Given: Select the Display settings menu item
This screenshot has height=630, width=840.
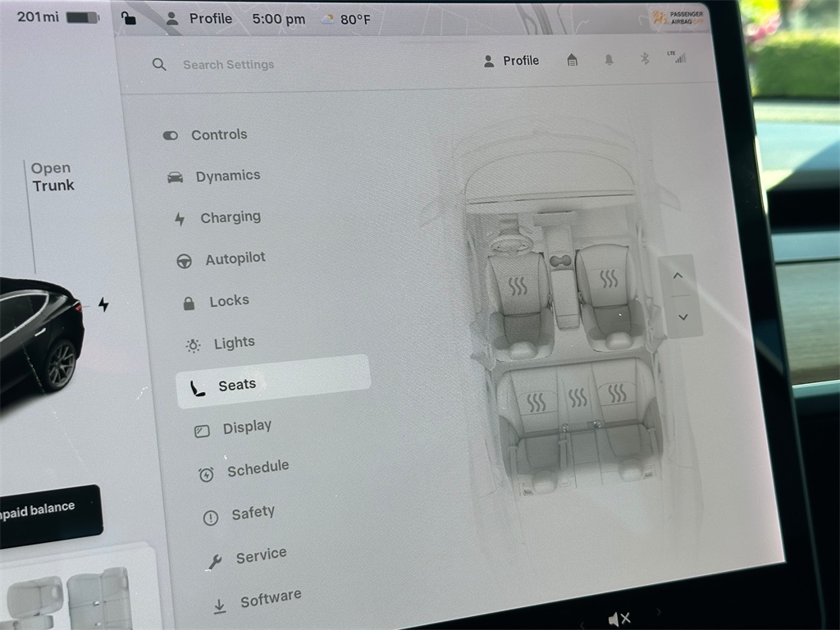Looking at the screenshot, I should [246, 427].
